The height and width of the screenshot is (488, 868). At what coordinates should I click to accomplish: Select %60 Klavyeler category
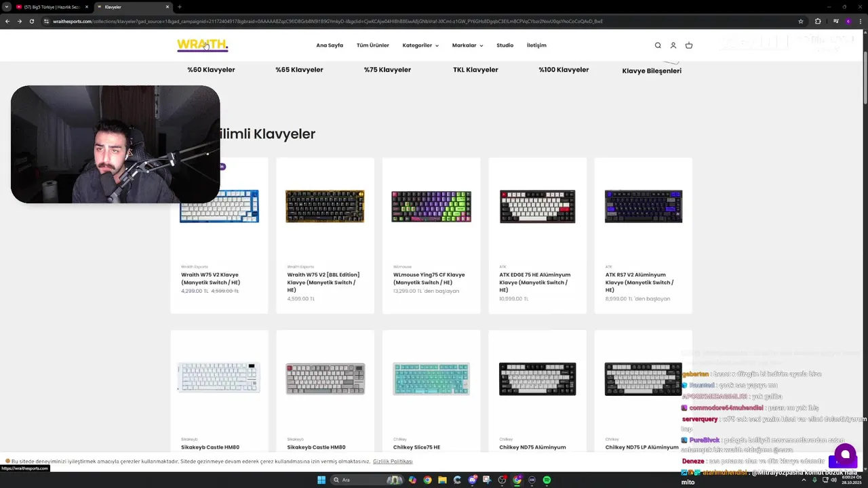(211, 70)
